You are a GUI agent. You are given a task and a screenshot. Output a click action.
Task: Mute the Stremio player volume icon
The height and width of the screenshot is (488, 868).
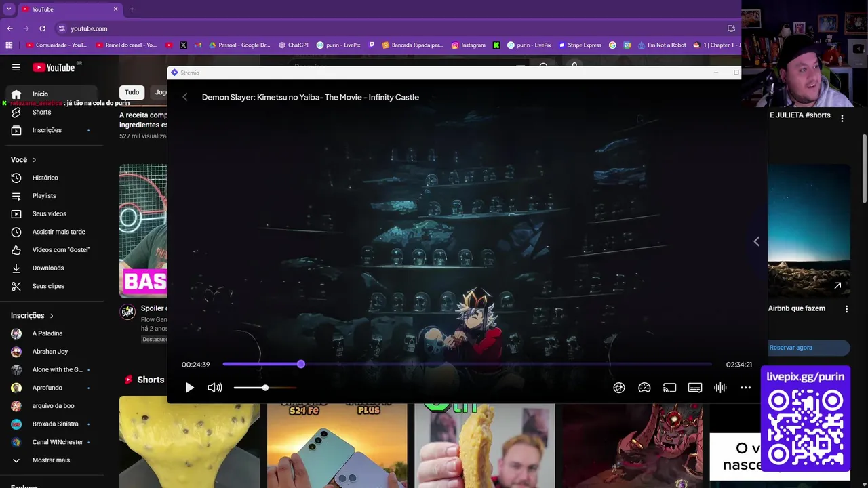(215, 388)
